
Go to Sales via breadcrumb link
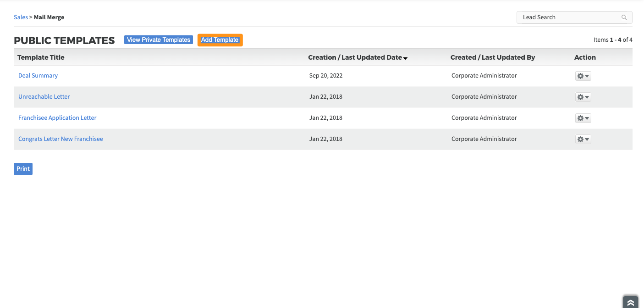(x=21, y=17)
